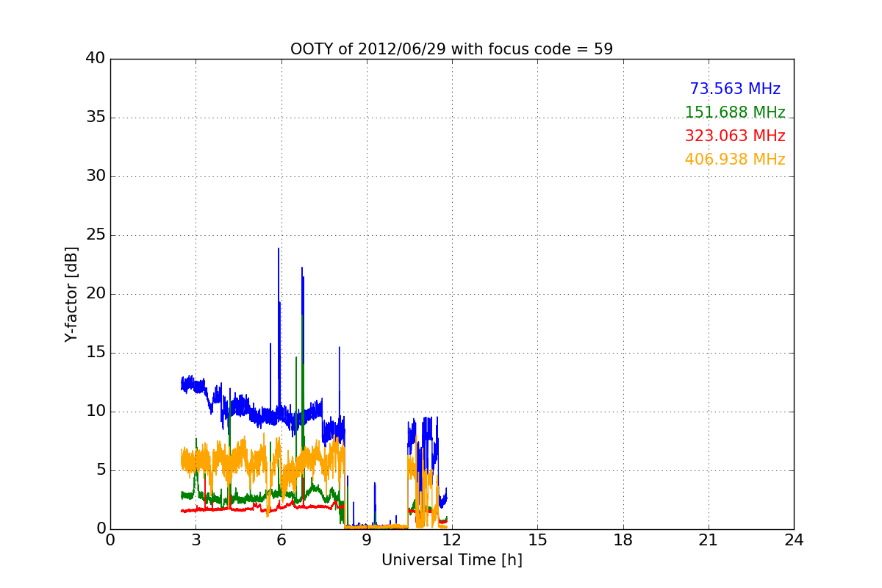
Task: Click the x-axis tick label 18
Action: (623, 539)
